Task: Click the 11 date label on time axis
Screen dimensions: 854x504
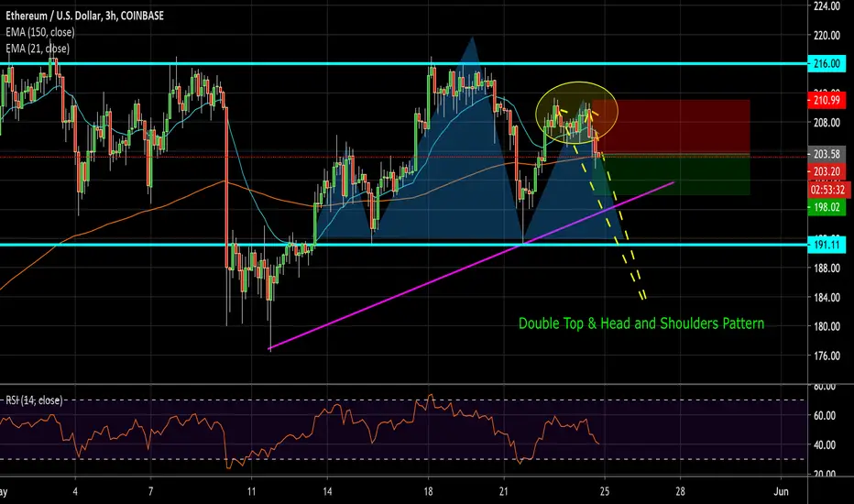Action: (251, 491)
